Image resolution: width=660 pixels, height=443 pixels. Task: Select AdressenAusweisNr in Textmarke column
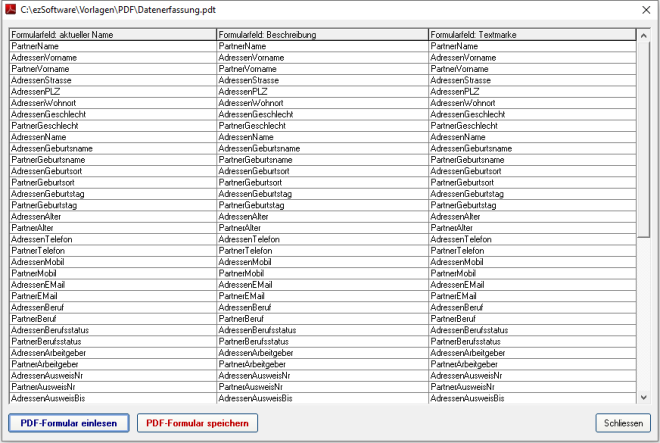tap(532, 376)
